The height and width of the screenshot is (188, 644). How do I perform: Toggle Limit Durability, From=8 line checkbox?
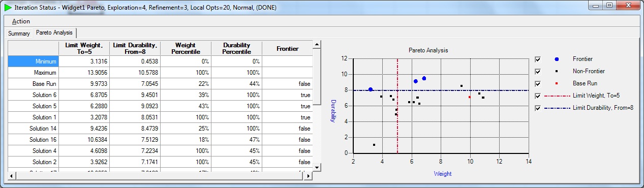538,108
